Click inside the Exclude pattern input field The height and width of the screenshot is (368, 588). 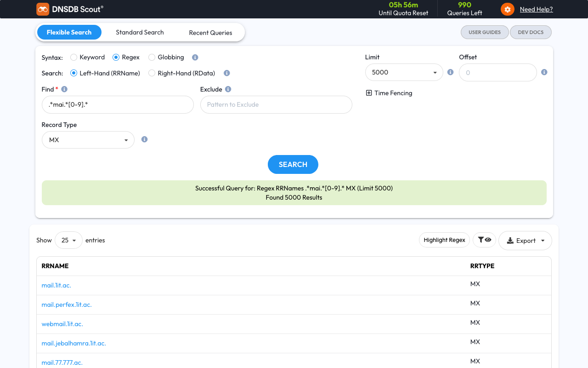[276, 104]
